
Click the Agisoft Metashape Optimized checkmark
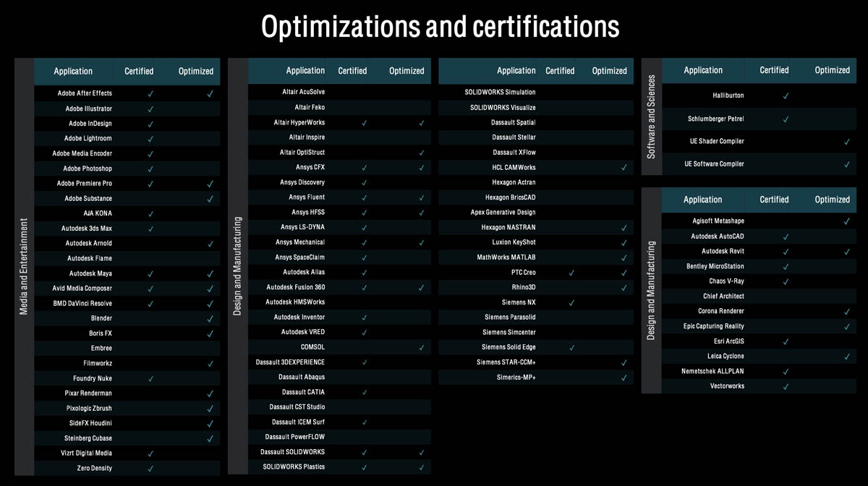coord(846,221)
